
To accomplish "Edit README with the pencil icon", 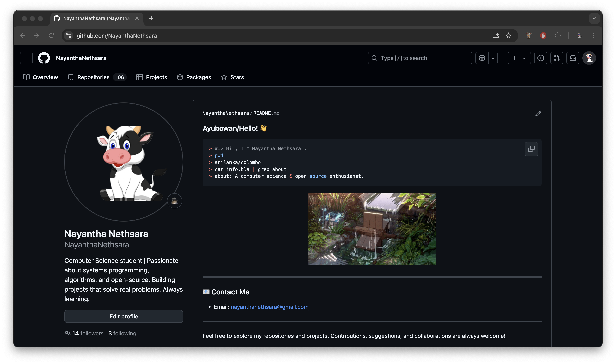I will point(538,113).
